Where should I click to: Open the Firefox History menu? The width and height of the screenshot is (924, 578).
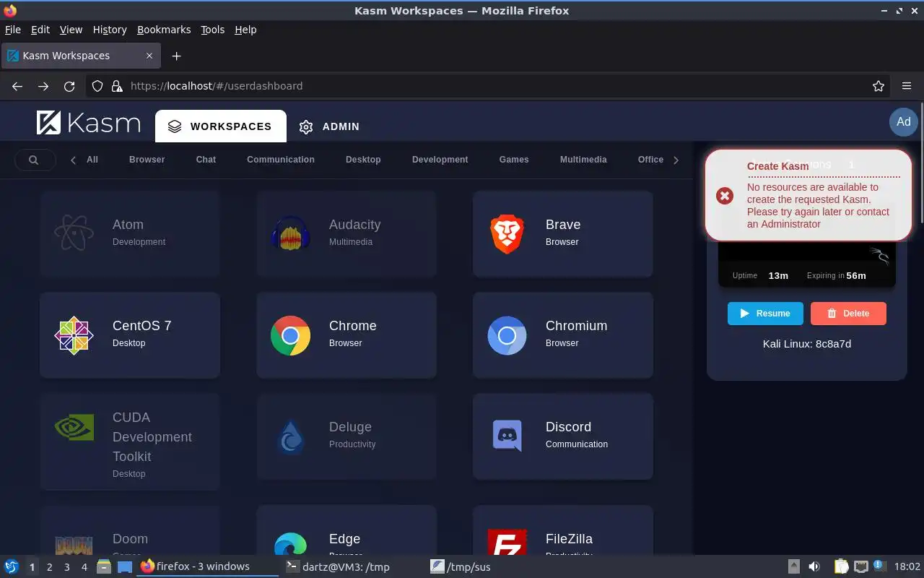(x=110, y=30)
